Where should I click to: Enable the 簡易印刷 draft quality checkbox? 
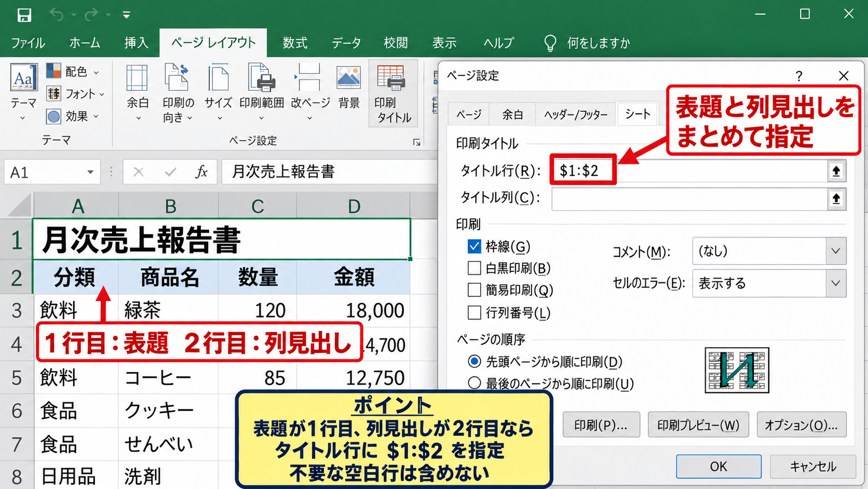(x=474, y=290)
